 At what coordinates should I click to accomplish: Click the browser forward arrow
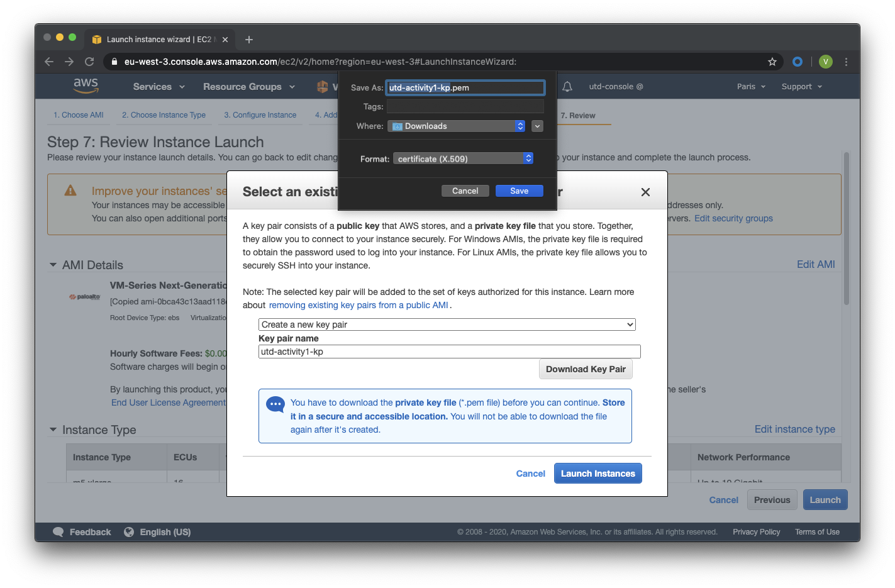coord(69,62)
